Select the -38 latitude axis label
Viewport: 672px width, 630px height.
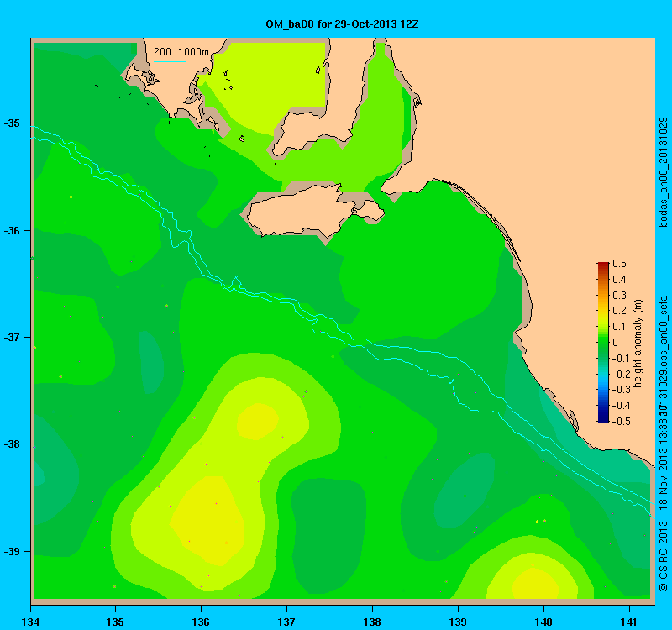12,444
